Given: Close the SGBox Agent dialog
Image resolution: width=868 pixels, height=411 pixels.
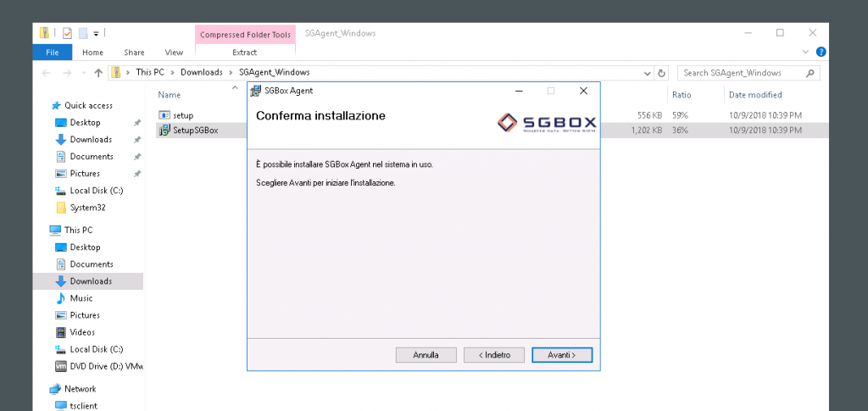Looking at the screenshot, I should click(x=583, y=91).
